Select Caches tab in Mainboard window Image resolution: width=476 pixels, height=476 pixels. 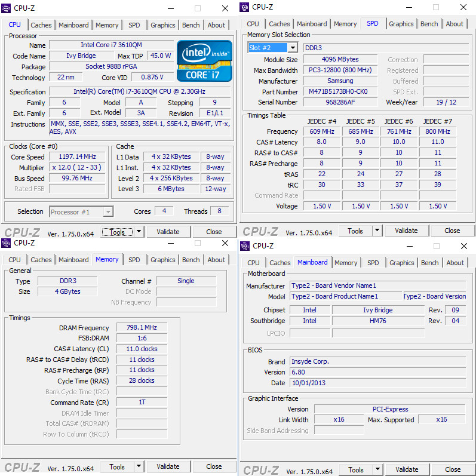pos(280,263)
